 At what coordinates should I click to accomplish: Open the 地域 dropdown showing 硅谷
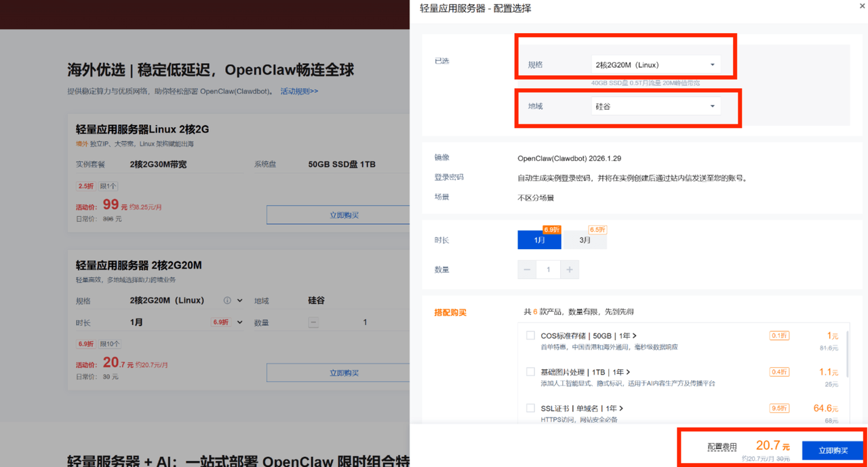click(x=655, y=107)
